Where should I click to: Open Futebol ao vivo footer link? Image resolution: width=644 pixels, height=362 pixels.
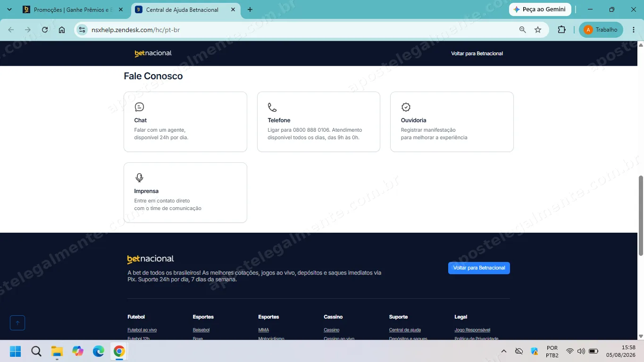142,330
